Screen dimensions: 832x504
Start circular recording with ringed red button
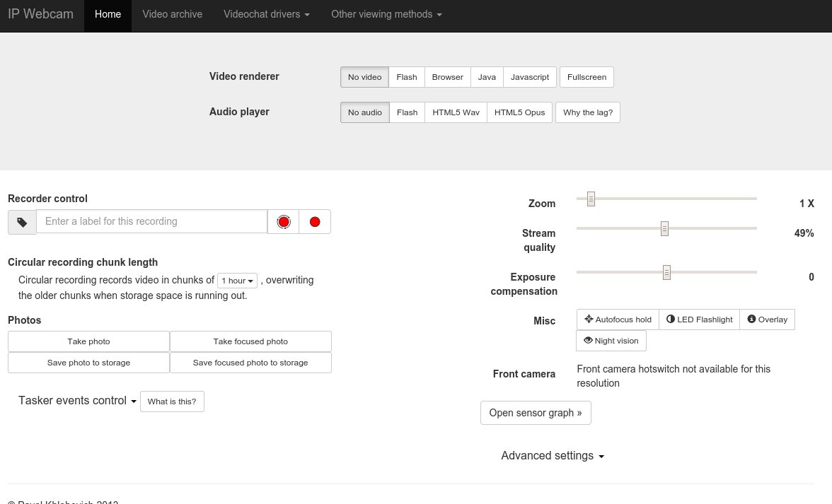tap(284, 222)
